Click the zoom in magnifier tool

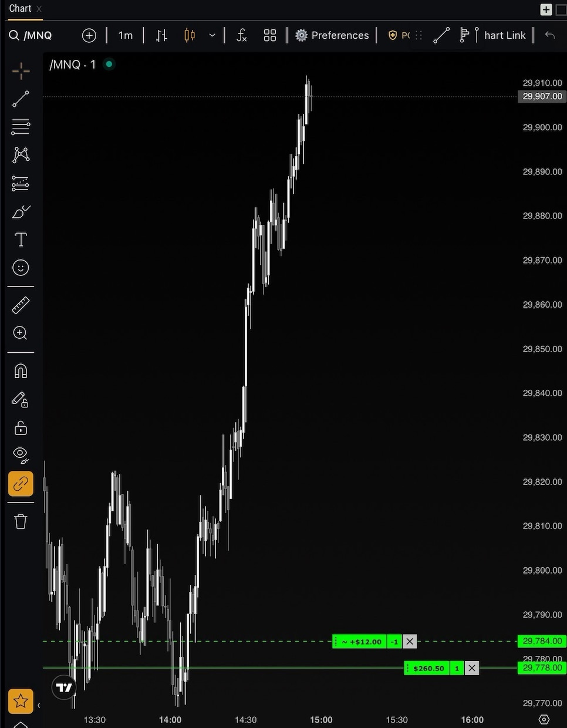21,333
